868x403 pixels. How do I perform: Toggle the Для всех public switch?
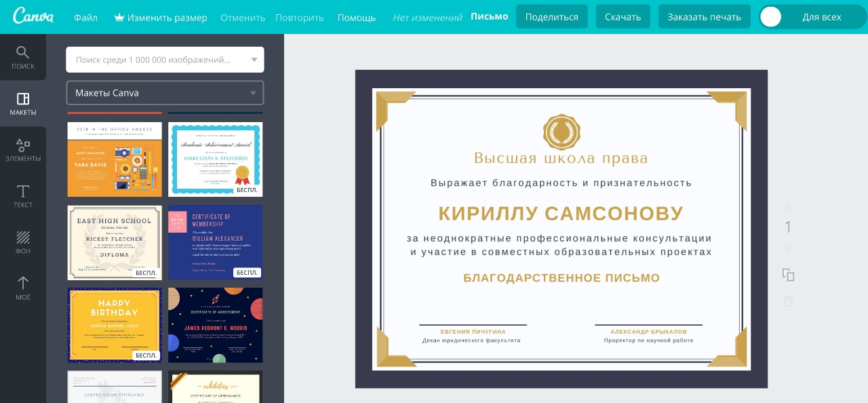tap(812, 17)
